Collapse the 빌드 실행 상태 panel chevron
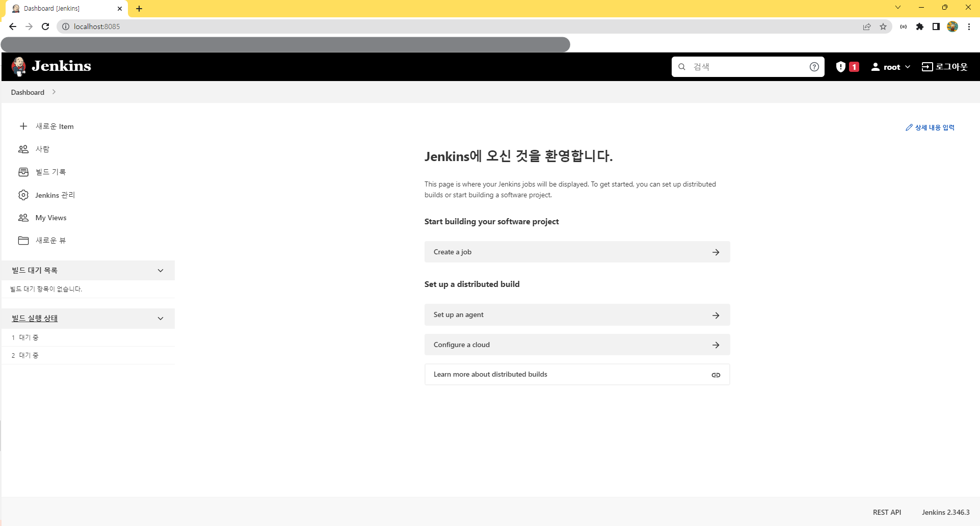 161,319
